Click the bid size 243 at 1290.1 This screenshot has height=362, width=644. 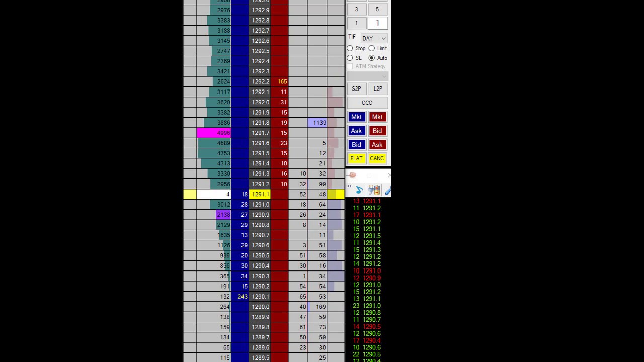pos(240,297)
